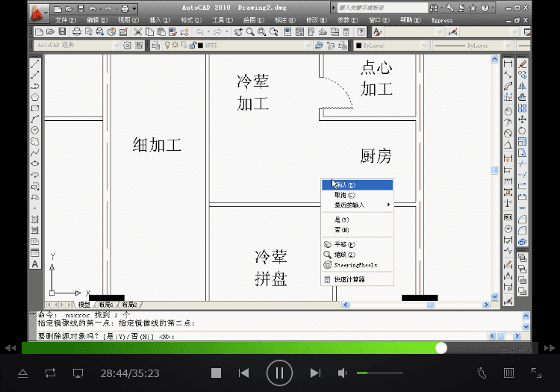The height and width of the screenshot is (392, 560).
Task: Choose SteeringWheels in context menu
Action: (x=357, y=265)
